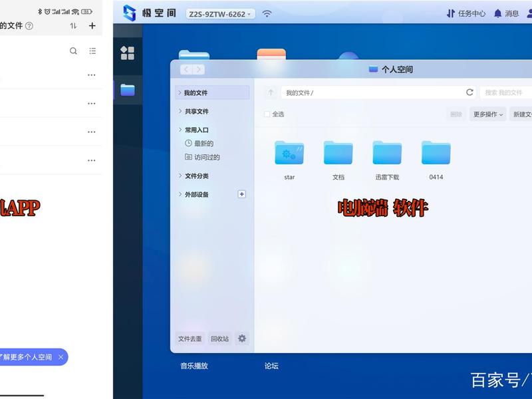
Task: Expand the 外部设备 tree node
Action: 180,194
